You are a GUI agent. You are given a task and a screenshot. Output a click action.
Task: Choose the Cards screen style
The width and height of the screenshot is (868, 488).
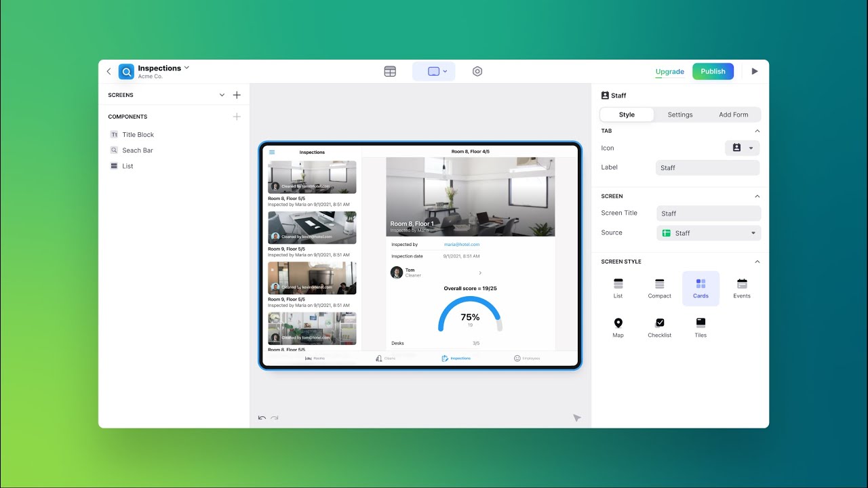pos(701,289)
